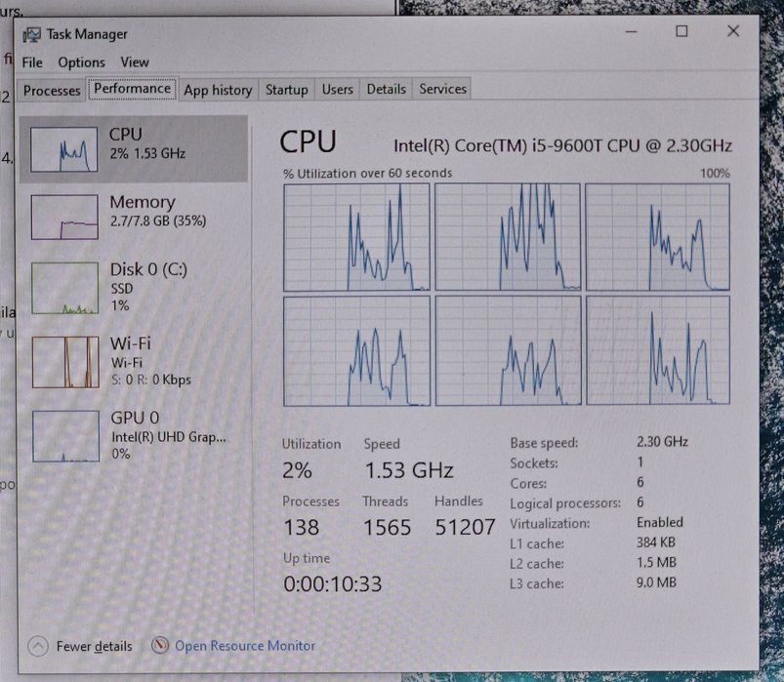This screenshot has height=682, width=784.
Task: Select the GPU 0 mini graph thumbnail
Action: pos(66,436)
